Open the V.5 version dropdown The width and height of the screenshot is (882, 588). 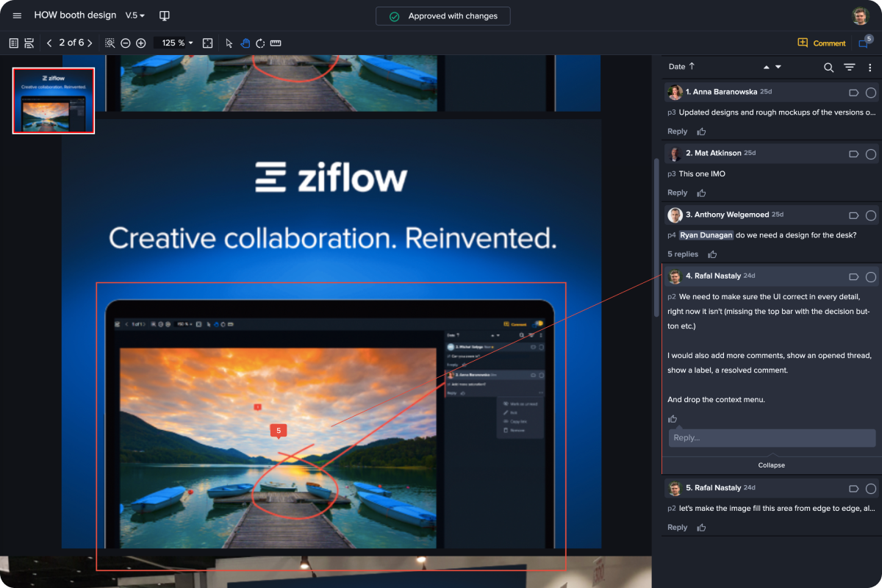(x=135, y=15)
